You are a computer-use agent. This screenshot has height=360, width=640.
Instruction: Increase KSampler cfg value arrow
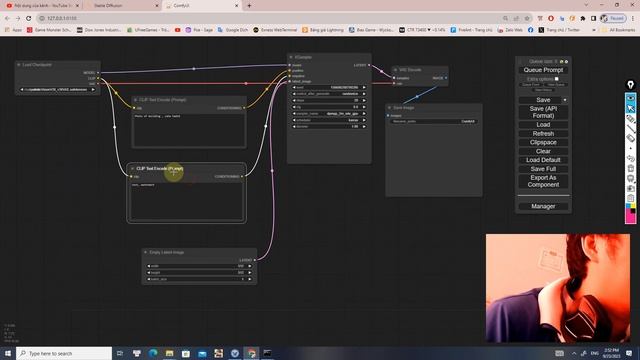pyautogui.click(x=364, y=107)
